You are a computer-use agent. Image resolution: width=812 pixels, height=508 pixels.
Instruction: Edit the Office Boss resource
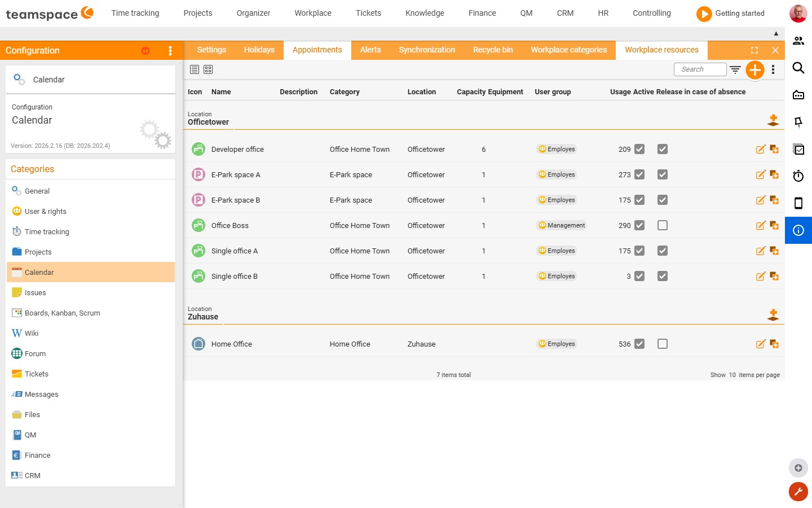[761, 225]
